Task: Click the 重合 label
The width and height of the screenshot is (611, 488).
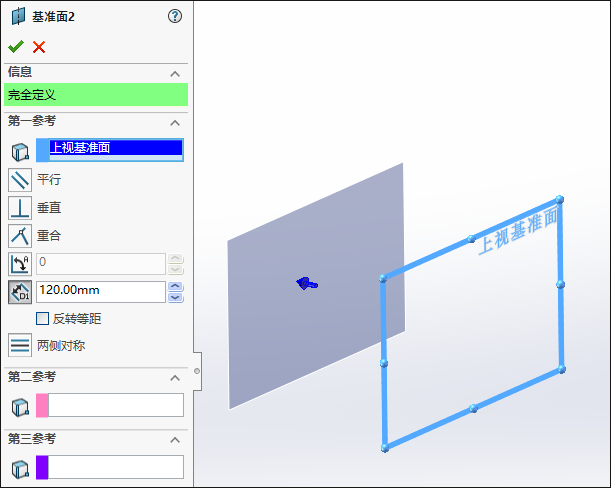Action: coord(49,236)
